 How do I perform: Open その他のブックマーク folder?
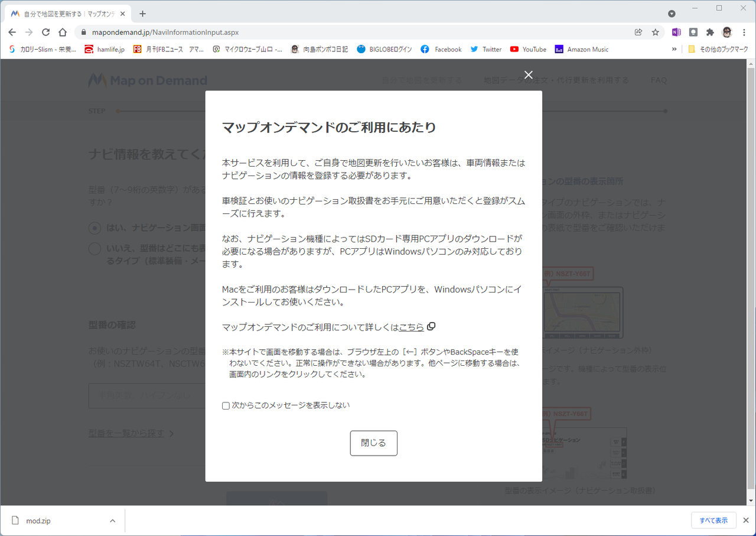(x=718, y=50)
